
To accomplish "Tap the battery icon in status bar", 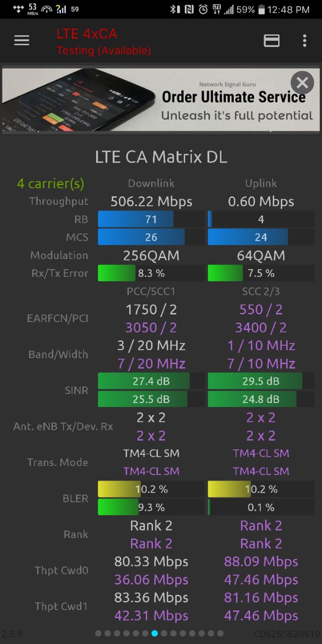I will point(261,9).
